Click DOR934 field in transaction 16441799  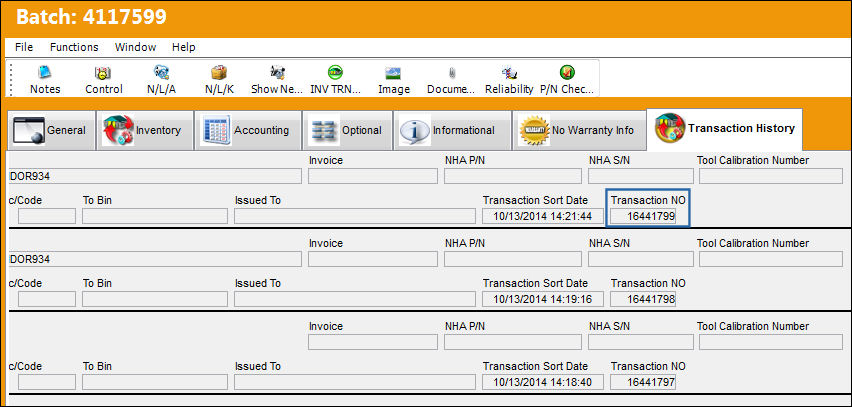click(x=155, y=176)
